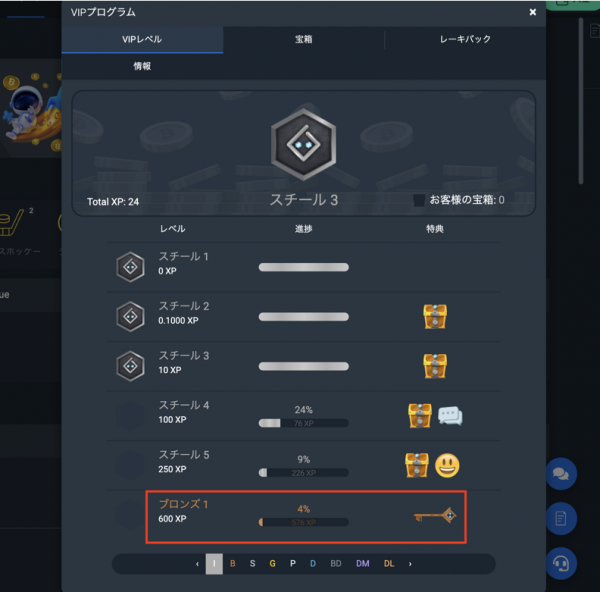Click the large Steel 3 hexagon badge

tap(303, 144)
